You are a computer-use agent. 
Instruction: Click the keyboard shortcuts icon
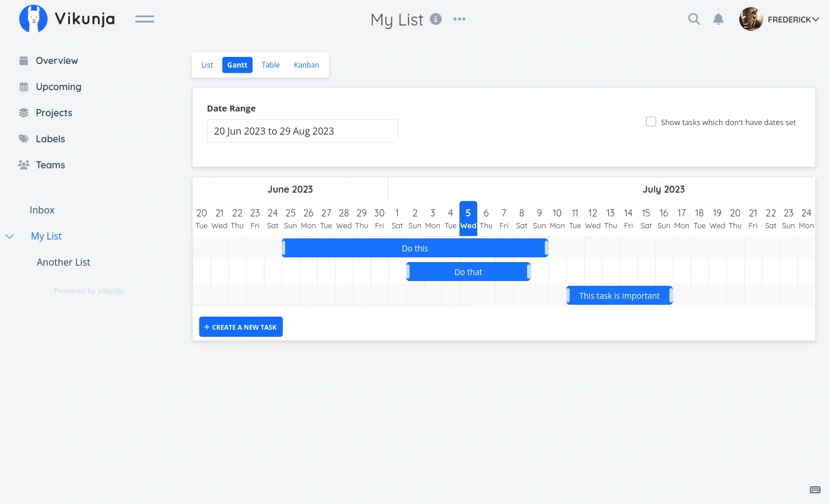815,489
